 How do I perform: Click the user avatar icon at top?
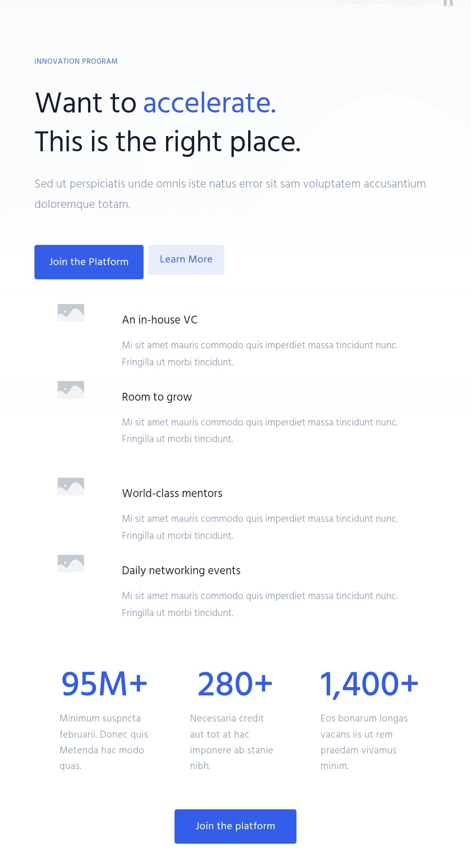(448, 3)
